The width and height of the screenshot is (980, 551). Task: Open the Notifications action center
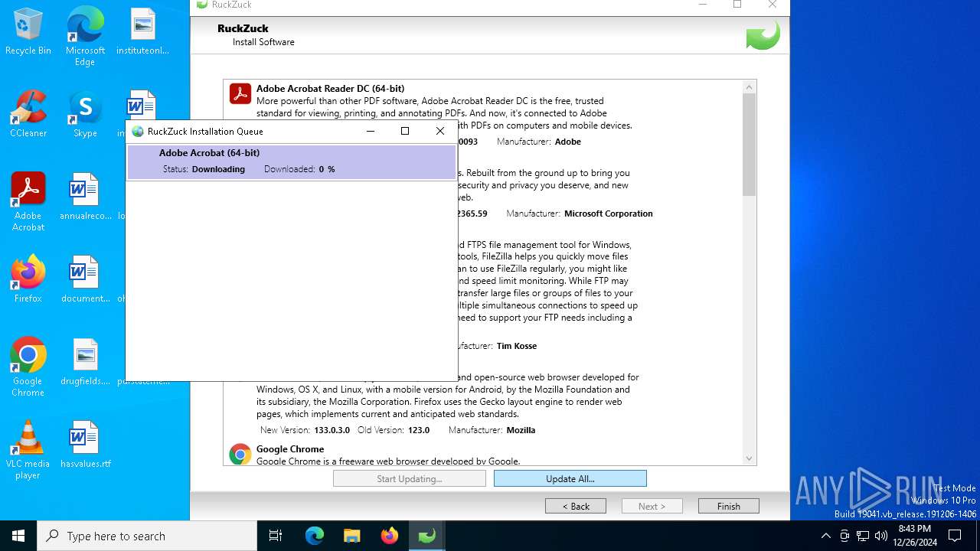pos(955,536)
